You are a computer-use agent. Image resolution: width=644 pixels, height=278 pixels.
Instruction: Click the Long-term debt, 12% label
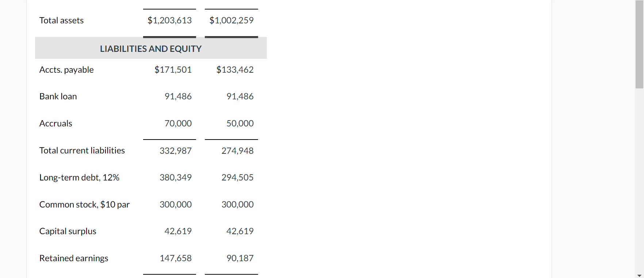click(x=79, y=178)
